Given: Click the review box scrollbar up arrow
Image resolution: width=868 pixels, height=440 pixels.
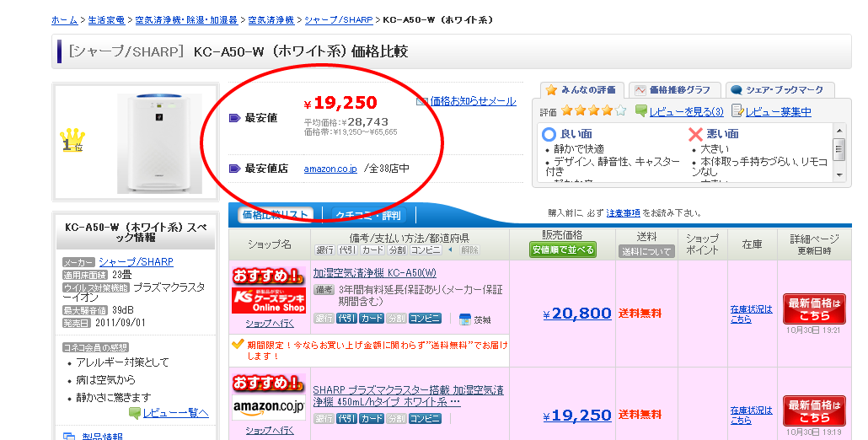Looking at the screenshot, I should click(x=839, y=131).
